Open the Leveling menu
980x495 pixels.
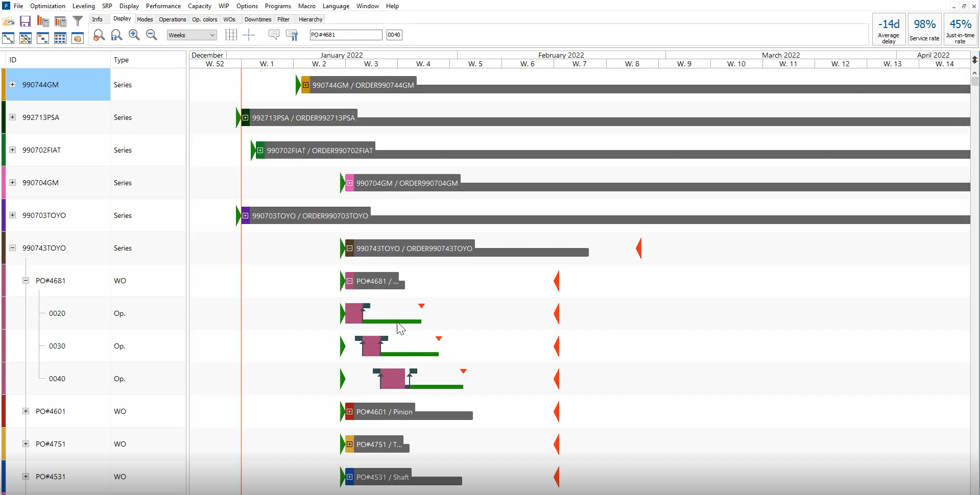click(83, 6)
